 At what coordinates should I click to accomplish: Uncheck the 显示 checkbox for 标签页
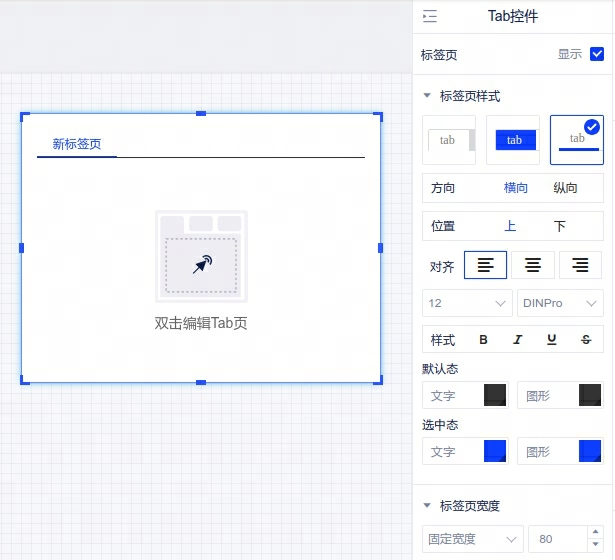(597, 54)
